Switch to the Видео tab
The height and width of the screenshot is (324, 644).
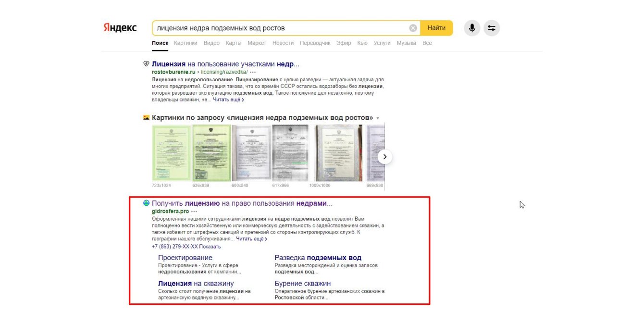point(211,43)
